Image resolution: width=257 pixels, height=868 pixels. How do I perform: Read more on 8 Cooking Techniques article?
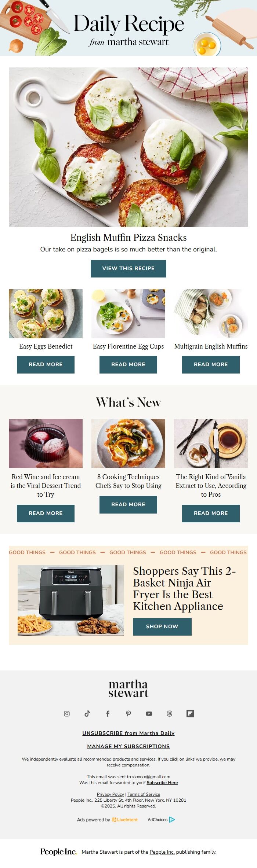tap(128, 504)
